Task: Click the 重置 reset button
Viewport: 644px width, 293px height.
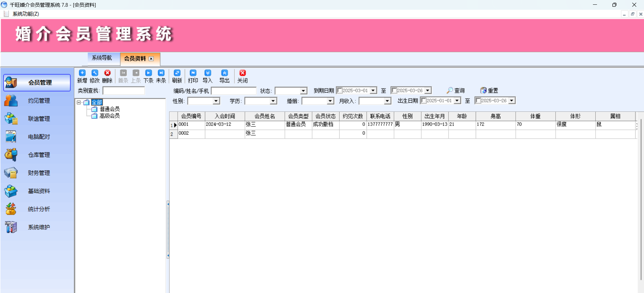Action: click(489, 90)
